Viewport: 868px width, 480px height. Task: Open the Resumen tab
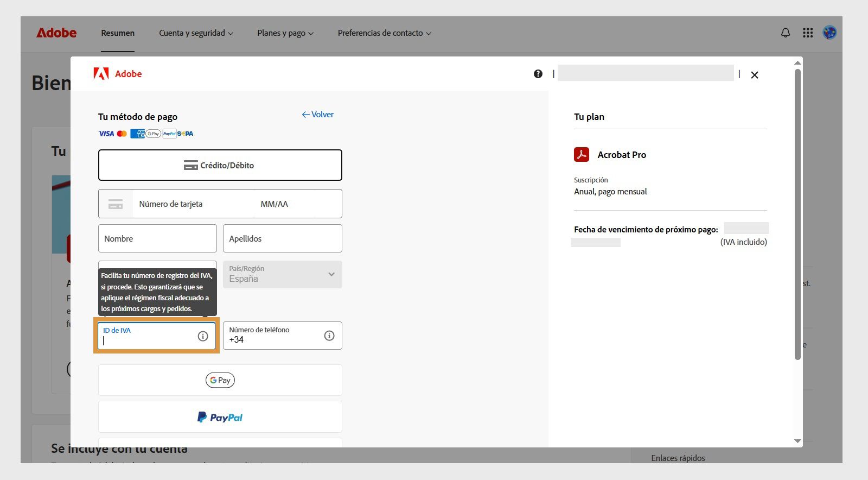118,33
